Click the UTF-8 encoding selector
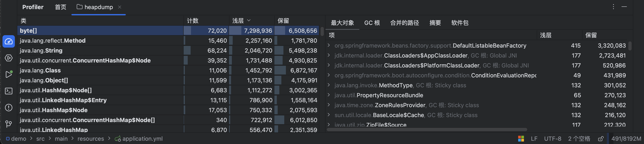This screenshot has width=644, height=144. (x=552, y=139)
